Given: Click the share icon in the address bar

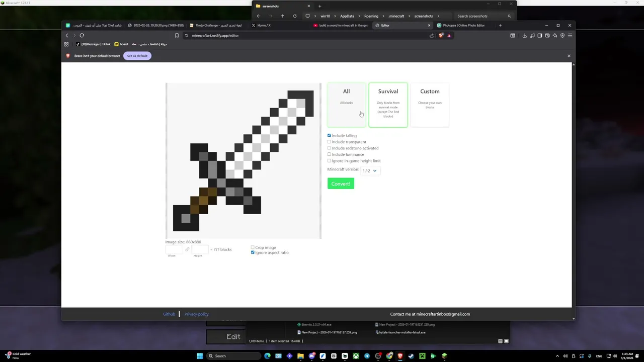Looking at the screenshot, I should point(432,35).
